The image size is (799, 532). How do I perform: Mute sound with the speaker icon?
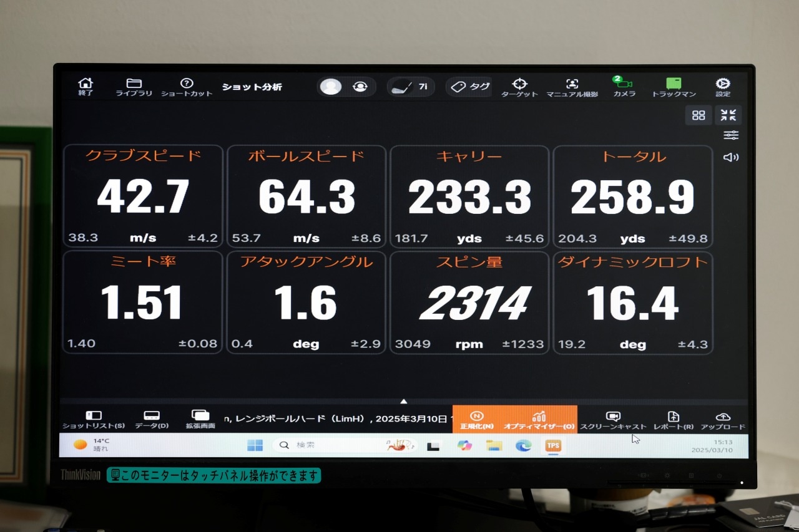(730, 157)
